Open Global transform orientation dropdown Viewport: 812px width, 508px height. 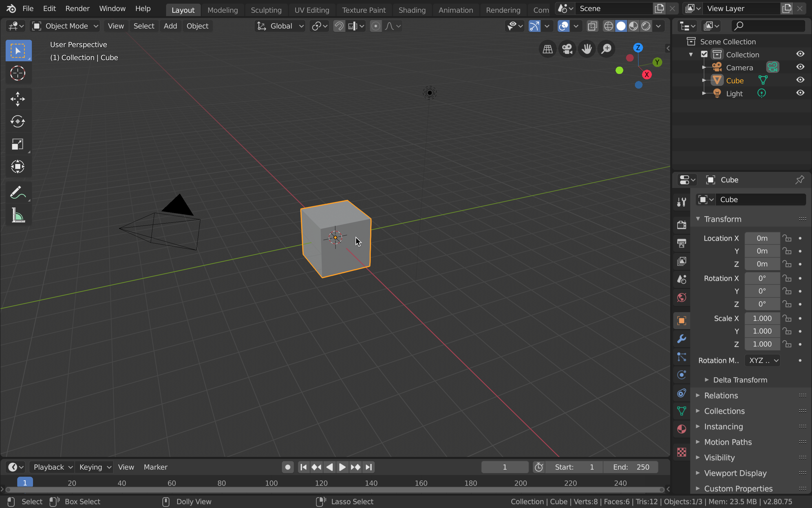[x=280, y=26]
